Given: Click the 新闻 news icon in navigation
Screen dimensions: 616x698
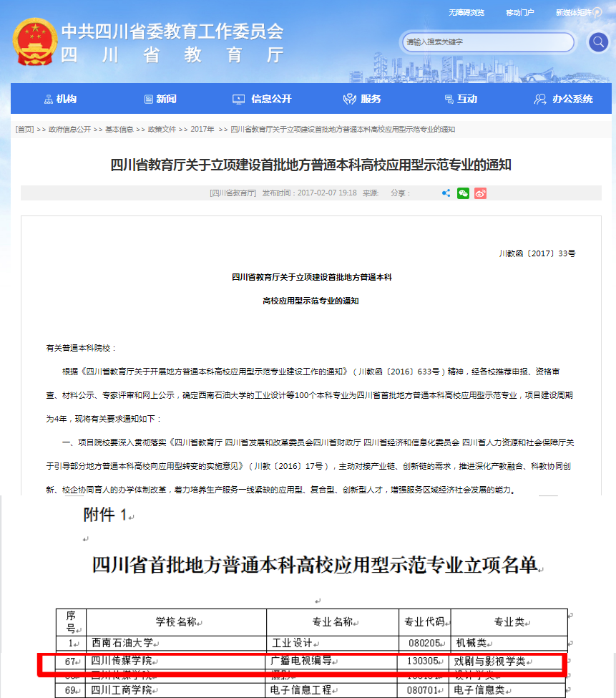Looking at the screenshot, I should pos(148,100).
